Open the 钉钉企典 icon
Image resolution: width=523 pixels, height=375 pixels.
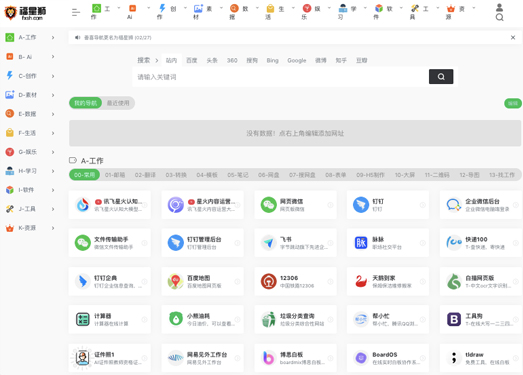pyautogui.click(x=83, y=282)
